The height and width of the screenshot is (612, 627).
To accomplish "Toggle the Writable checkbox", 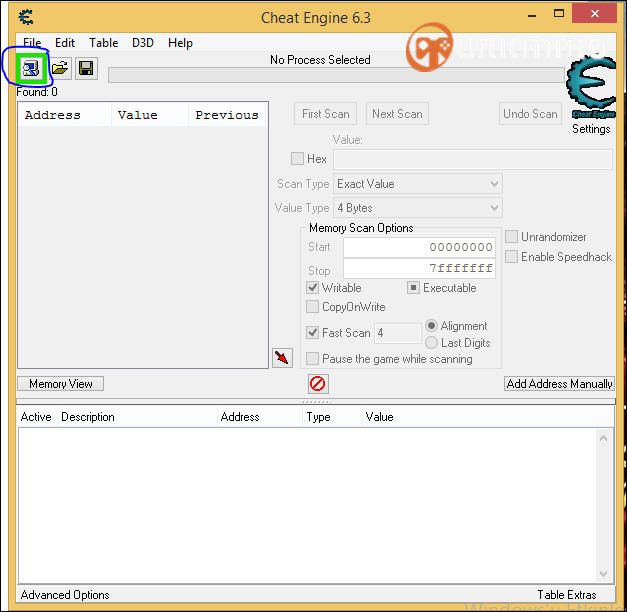I will (x=312, y=288).
